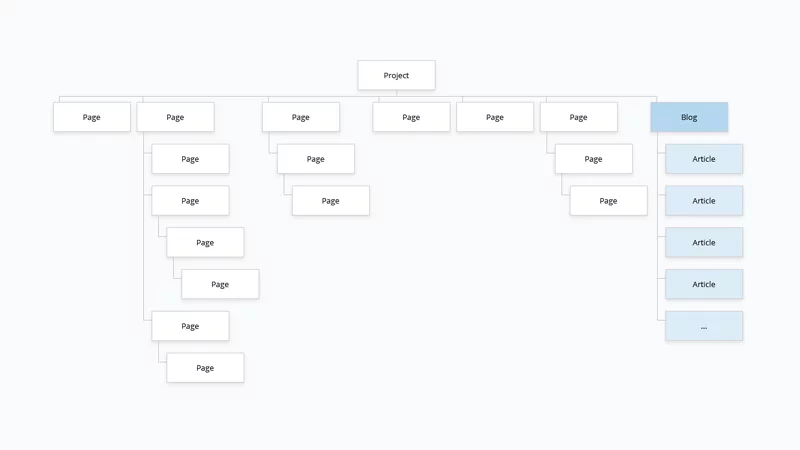
Task: Select grandchild Page of the Page beside Blog
Action: pyautogui.click(x=608, y=201)
